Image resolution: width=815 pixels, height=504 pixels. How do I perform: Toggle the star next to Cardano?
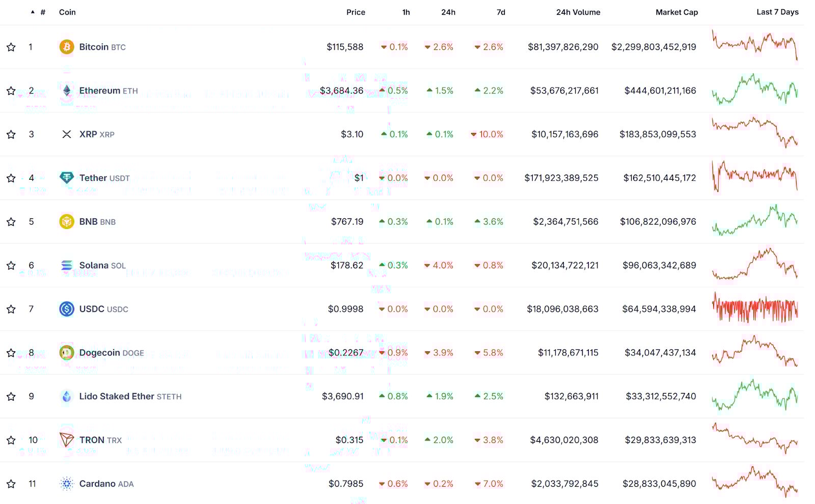tap(11, 484)
